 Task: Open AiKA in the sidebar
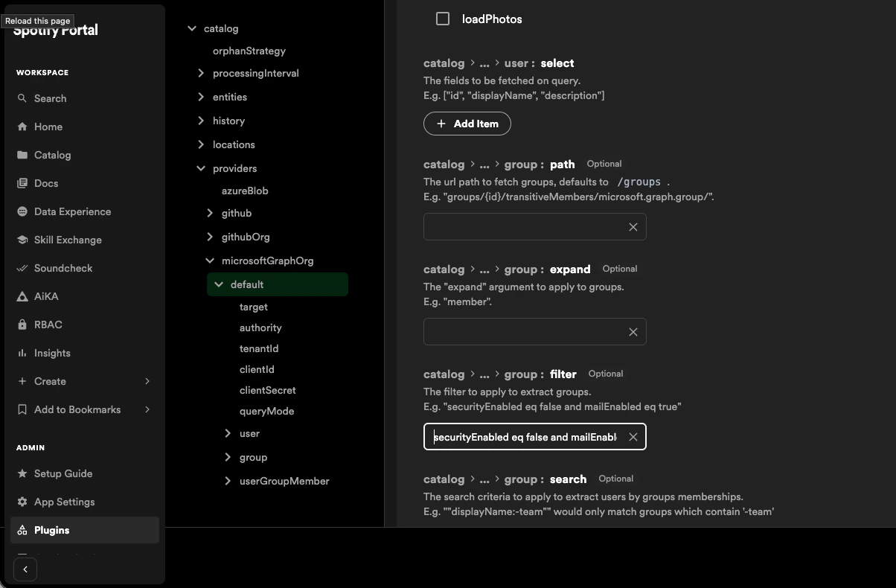point(85,296)
